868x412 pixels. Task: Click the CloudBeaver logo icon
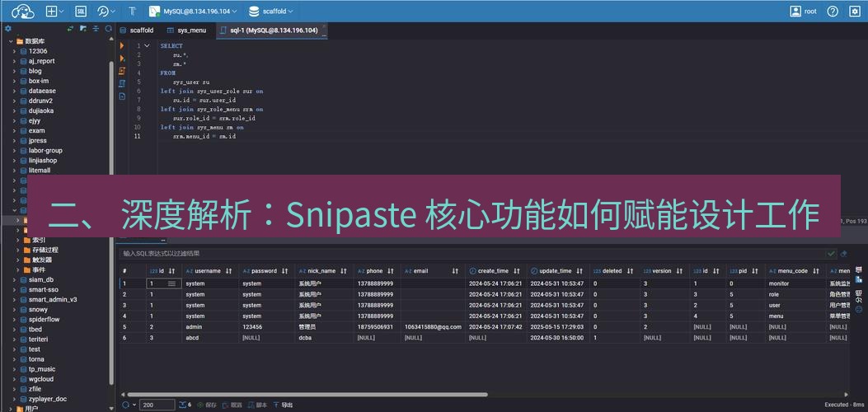(x=22, y=11)
